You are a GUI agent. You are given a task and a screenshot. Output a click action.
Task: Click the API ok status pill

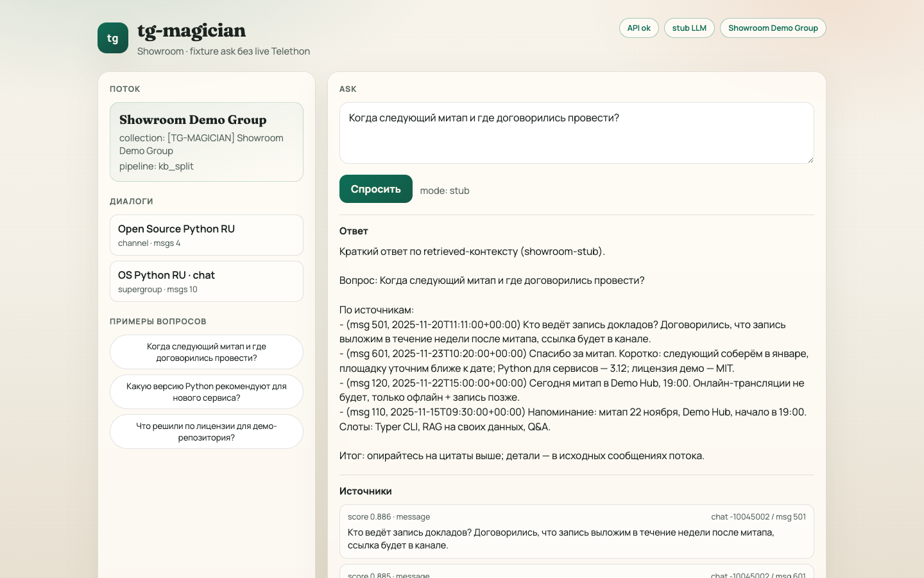tap(639, 28)
